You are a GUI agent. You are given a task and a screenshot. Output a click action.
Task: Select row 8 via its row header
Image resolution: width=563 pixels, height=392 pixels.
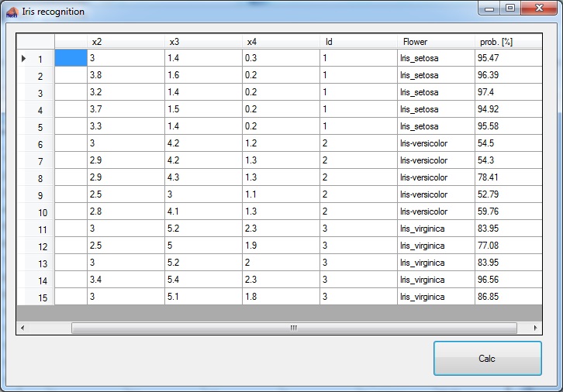tap(36, 177)
